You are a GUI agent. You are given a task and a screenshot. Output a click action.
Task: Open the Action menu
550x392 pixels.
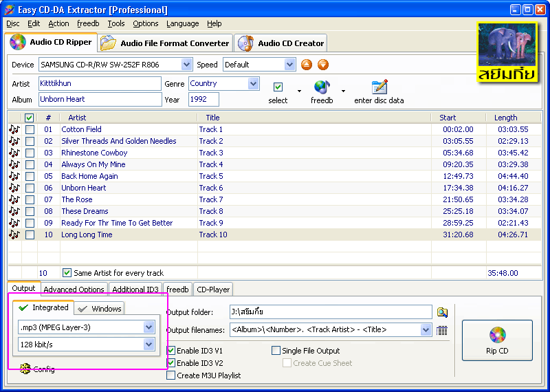(58, 23)
